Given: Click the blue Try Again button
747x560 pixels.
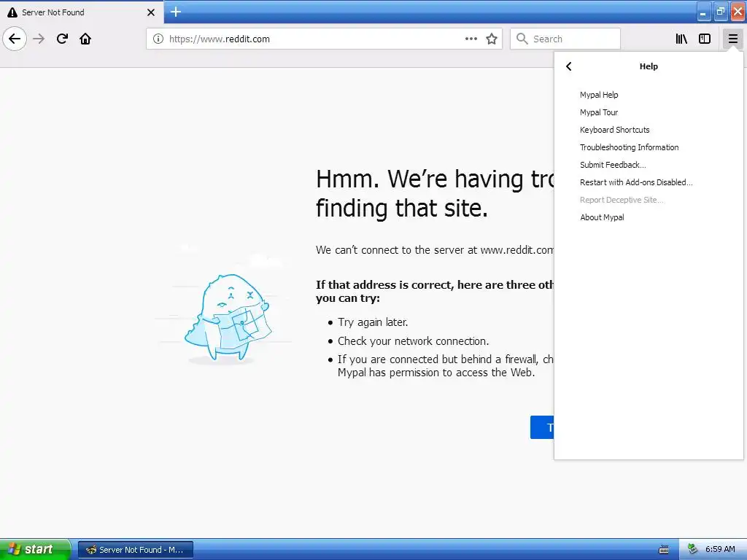Looking at the screenshot, I should coord(542,427).
